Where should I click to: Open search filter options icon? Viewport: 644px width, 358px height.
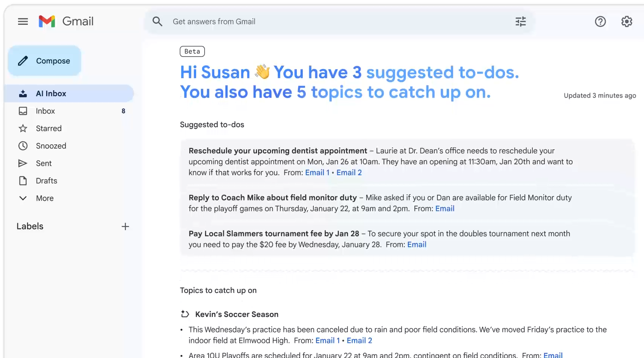(x=520, y=22)
